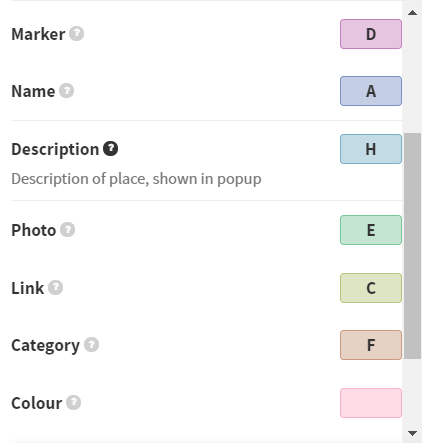Click the scrollbar down arrow
Viewport: 422px width, 443px height.
[x=412, y=433]
